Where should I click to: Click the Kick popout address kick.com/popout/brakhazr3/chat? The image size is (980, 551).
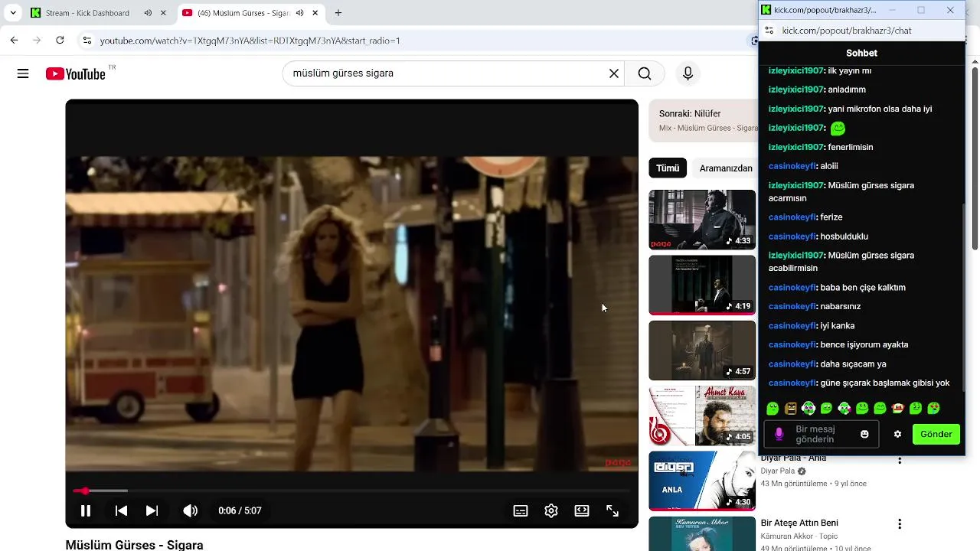point(847,31)
